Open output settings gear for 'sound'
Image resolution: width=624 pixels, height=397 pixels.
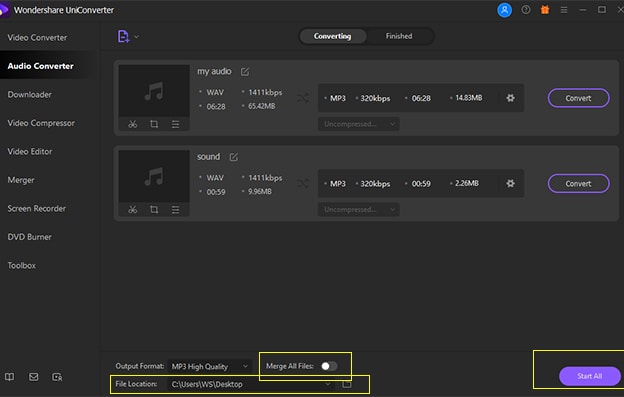click(510, 183)
